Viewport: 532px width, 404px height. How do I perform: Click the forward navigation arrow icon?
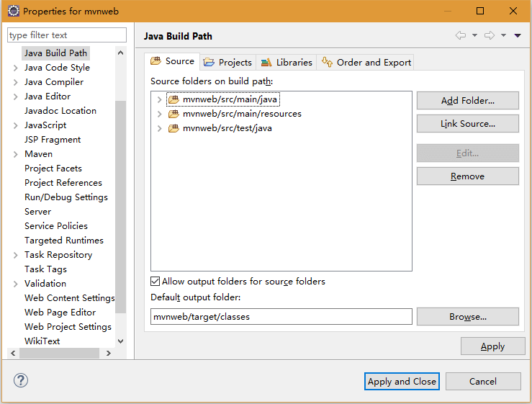pyautogui.click(x=490, y=35)
